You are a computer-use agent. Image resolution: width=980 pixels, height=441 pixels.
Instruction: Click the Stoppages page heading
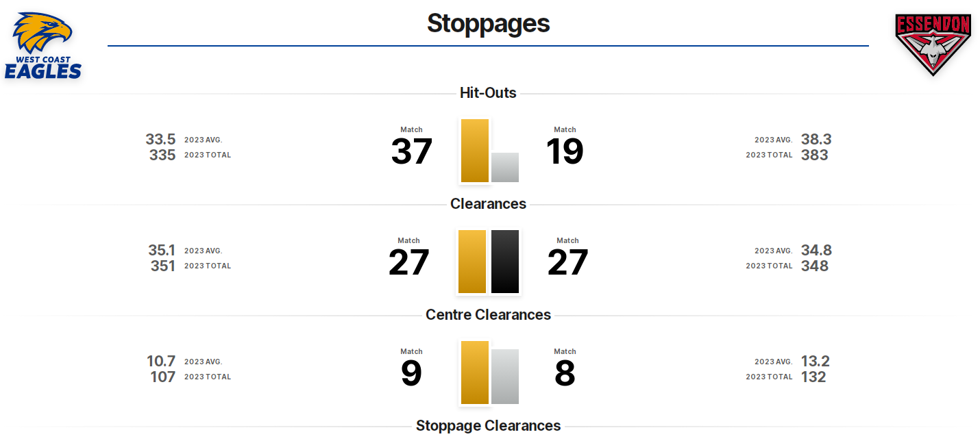(x=489, y=23)
